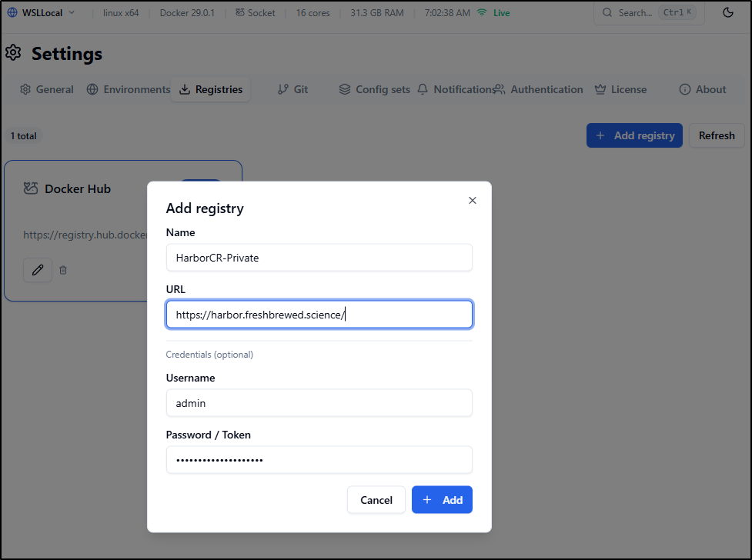Click the Docker Hub registry icon
This screenshot has height=560, width=752.
tap(31, 188)
